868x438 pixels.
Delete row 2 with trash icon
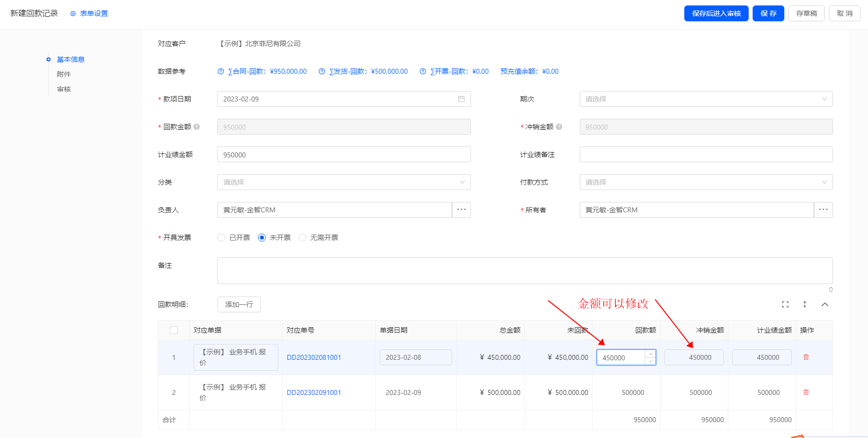point(806,392)
